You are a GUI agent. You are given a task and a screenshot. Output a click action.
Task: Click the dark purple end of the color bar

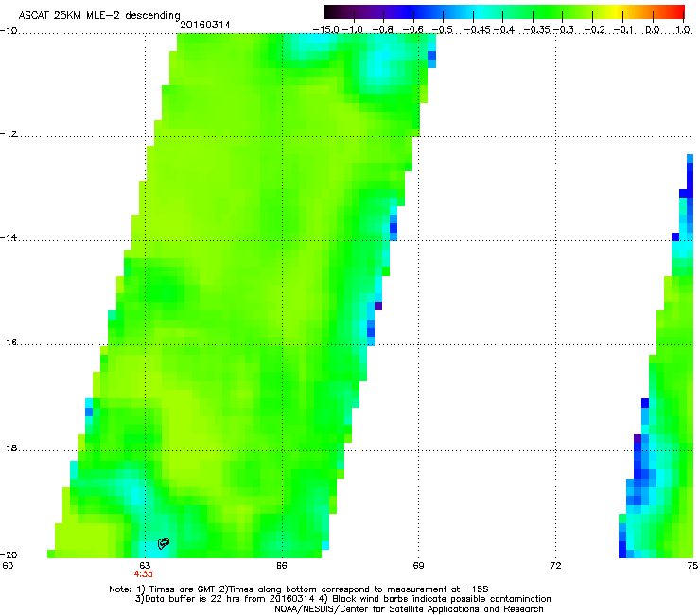tap(333, 12)
